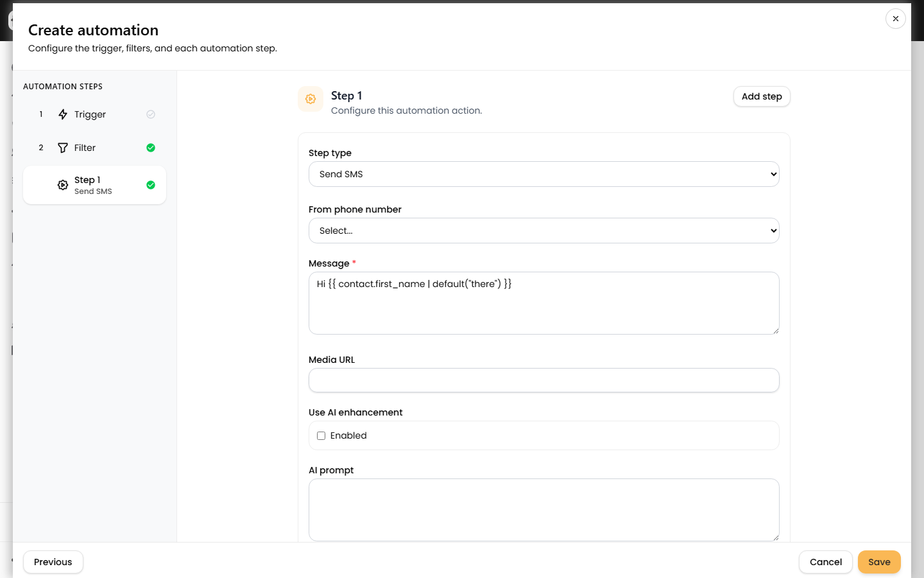The width and height of the screenshot is (924, 578).
Task: Click into the AI prompt text area
Action: coord(544,510)
